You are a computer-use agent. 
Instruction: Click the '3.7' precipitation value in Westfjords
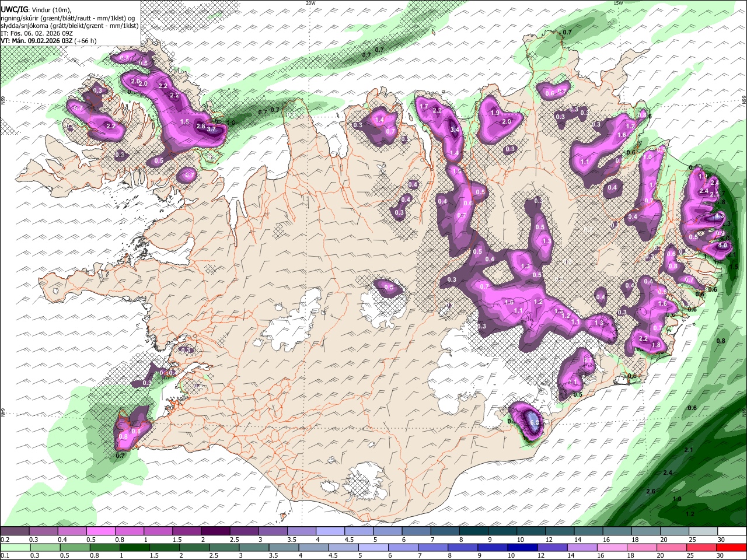point(211,129)
